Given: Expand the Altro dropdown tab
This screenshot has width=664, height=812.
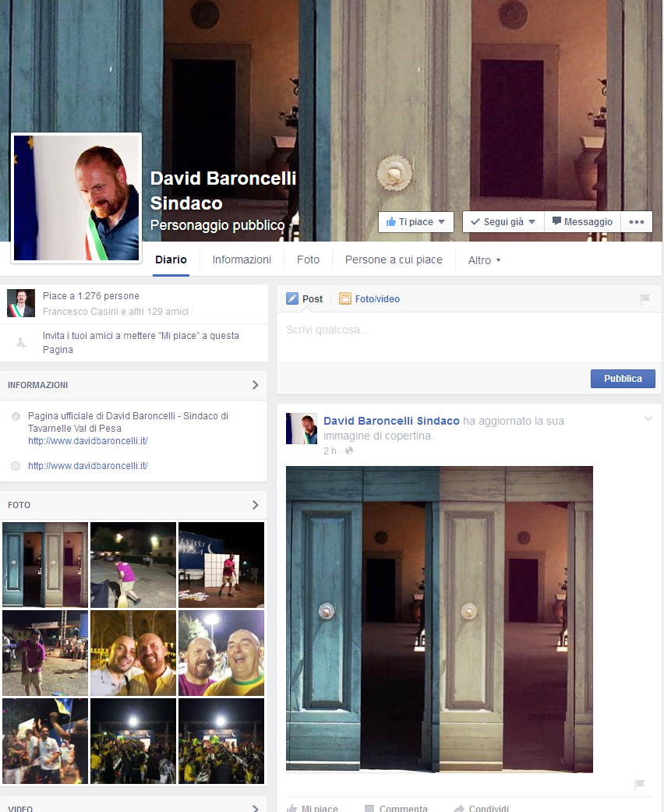Looking at the screenshot, I should (x=484, y=260).
